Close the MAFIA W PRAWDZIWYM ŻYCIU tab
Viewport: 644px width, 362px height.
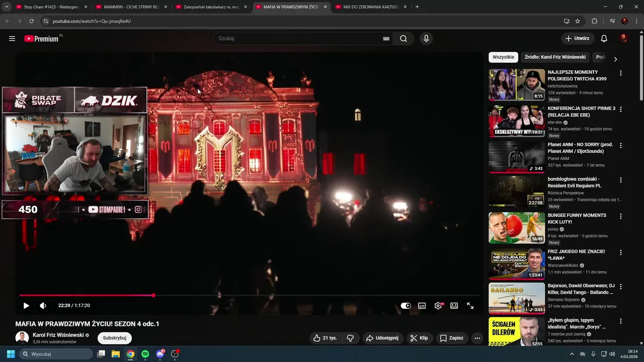coord(325,7)
